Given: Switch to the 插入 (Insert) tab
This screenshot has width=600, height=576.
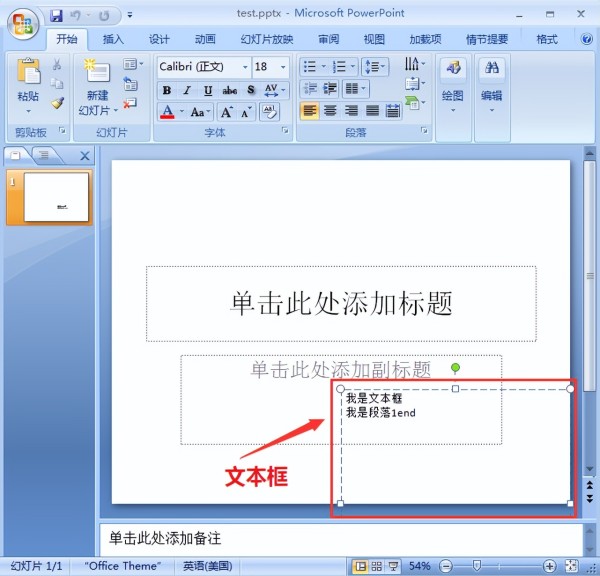Looking at the screenshot, I should [x=114, y=39].
